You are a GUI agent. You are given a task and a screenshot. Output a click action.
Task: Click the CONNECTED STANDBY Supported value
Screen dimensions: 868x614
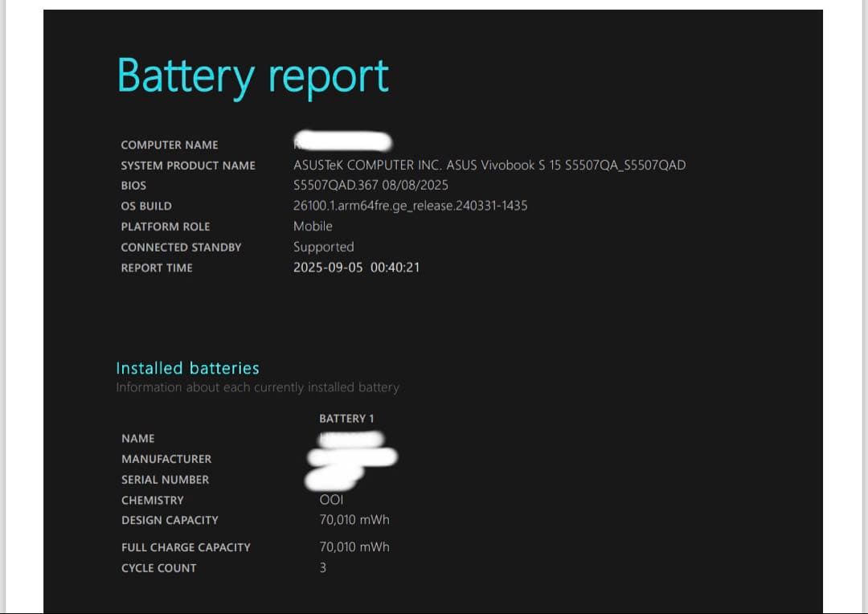(324, 247)
